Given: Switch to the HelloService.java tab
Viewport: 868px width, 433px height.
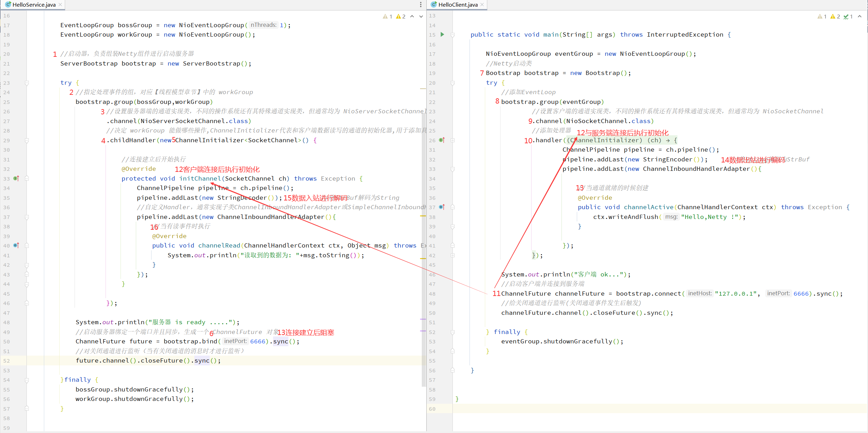Looking at the screenshot, I should pos(34,5).
